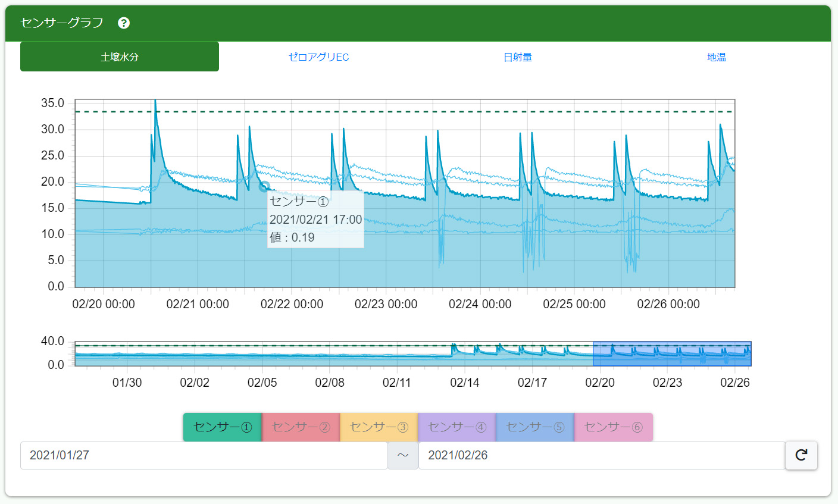
Task: Select the 土壌水分 tab
Action: click(x=120, y=57)
